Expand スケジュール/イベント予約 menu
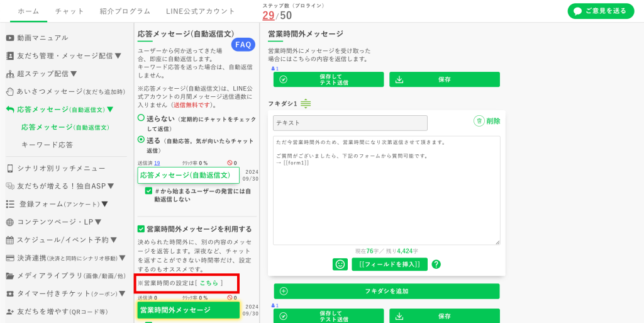The width and height of the screenshot is (644, 323). pos(114,240)
